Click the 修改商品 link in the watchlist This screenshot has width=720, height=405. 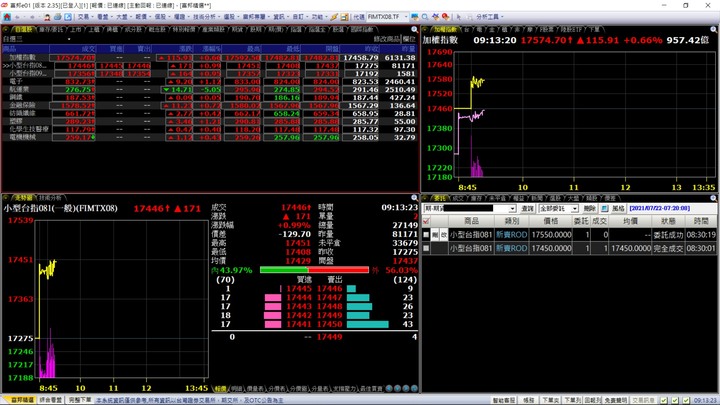tap(387, 39)
